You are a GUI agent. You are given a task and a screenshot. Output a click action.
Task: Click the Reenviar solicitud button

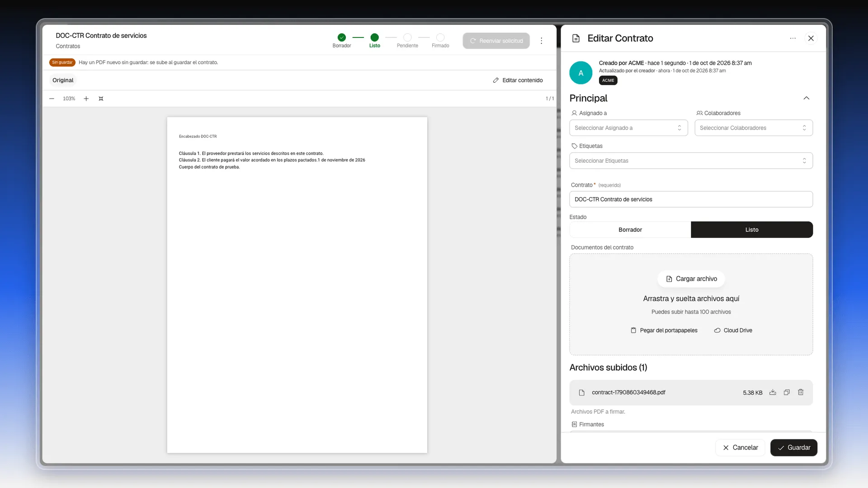pos(496,41)
